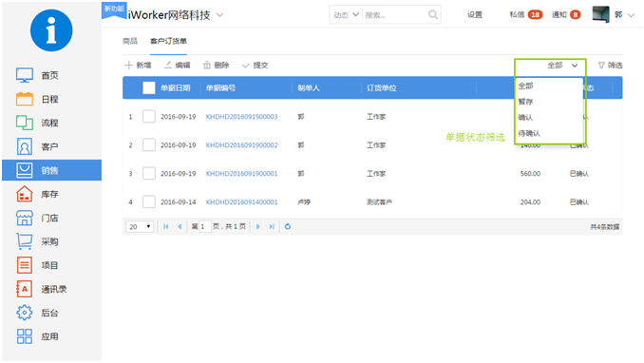Open order link KHDHD2016091900002
This screenshot has width=644, height=363.
[241, 145]
